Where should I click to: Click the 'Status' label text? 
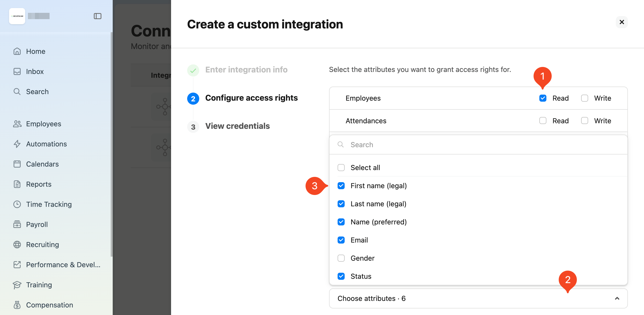tap(361, 276)
